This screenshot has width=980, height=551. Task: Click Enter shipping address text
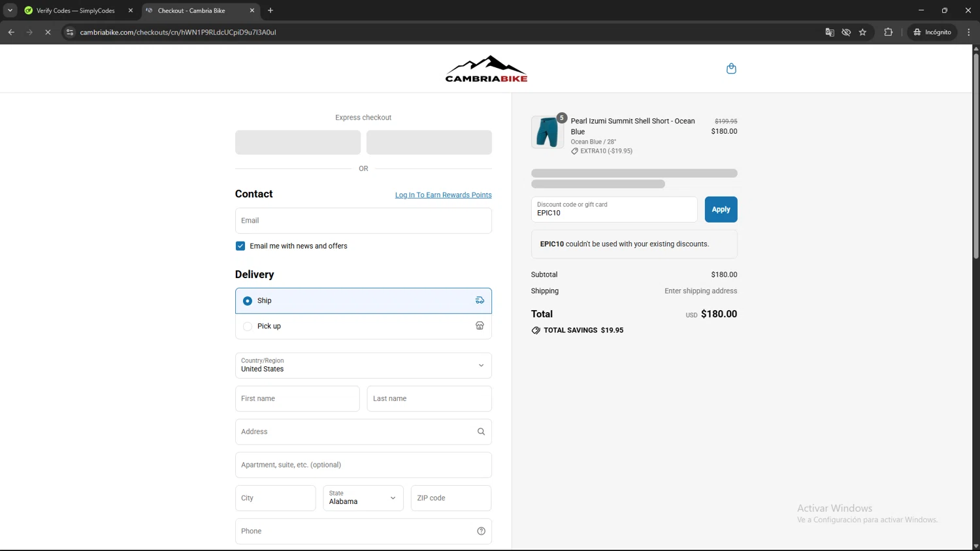click(700, 291)
